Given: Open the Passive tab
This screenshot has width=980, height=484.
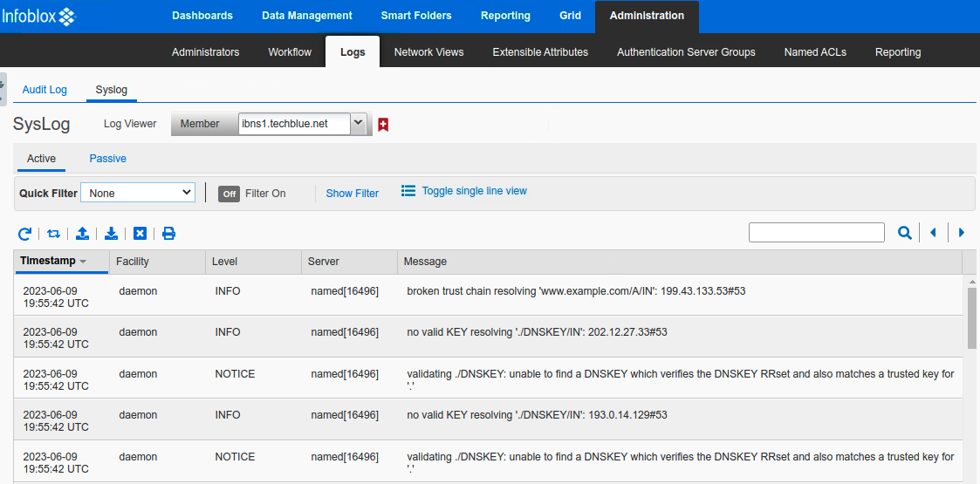Looking at the screenshot, I should (107, 159).
